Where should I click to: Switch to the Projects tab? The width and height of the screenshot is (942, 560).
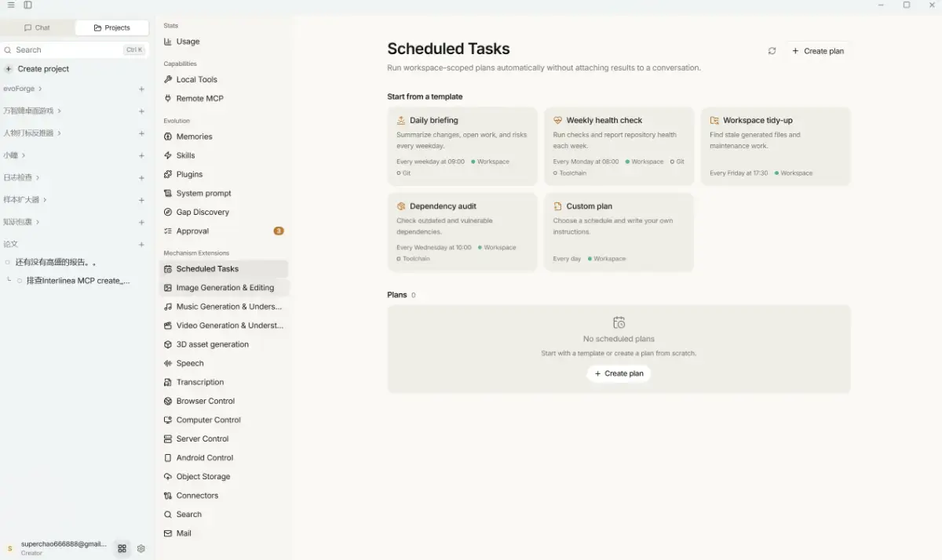tap(111, 27)
